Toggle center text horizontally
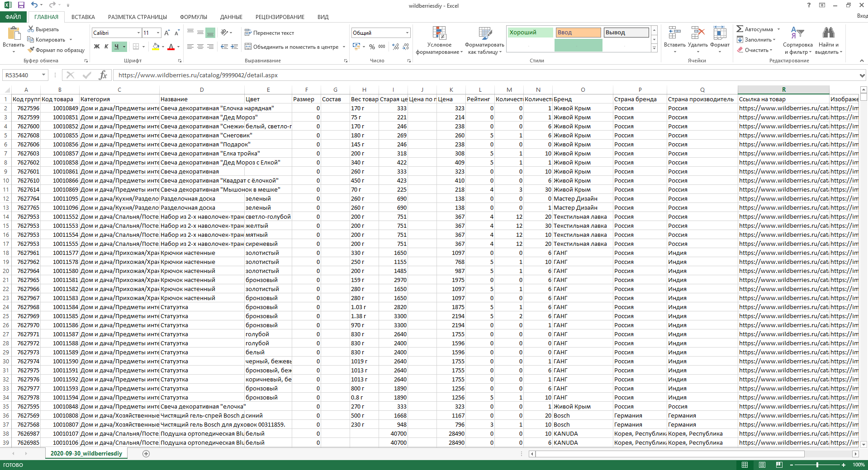This screenshot has height=470, width=868. (x=200, y=47)
